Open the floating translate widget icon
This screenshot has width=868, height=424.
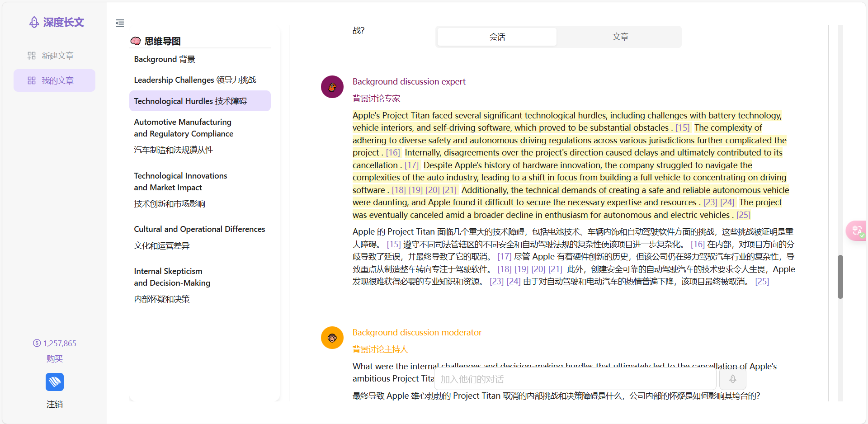[857, 231]
